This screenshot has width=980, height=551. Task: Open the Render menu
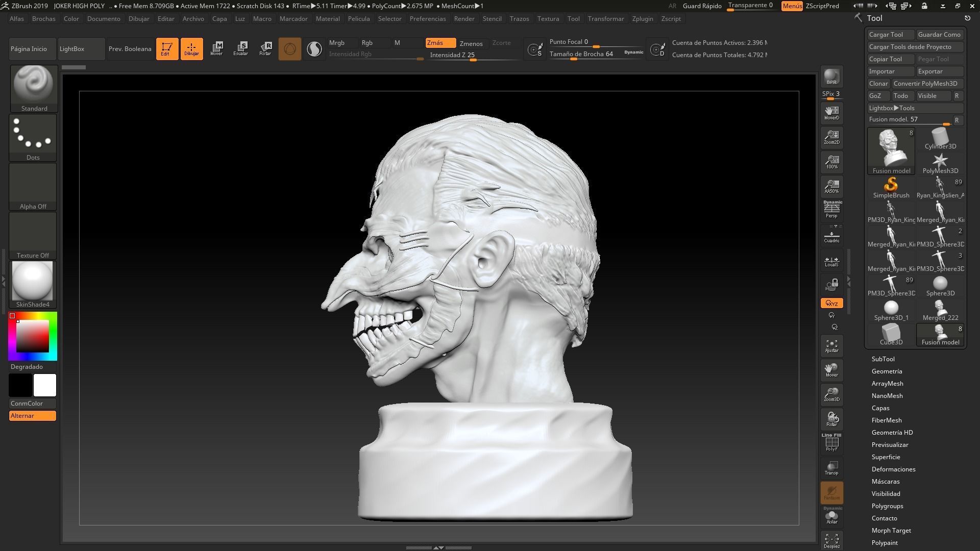[464, 19]
